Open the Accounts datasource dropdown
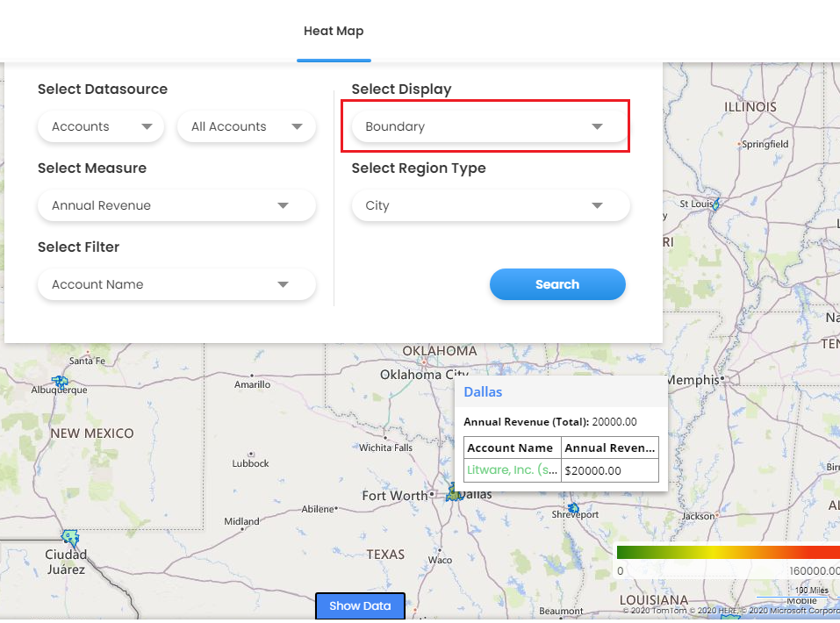Viewport: 840px width, 623px height. 101,126
